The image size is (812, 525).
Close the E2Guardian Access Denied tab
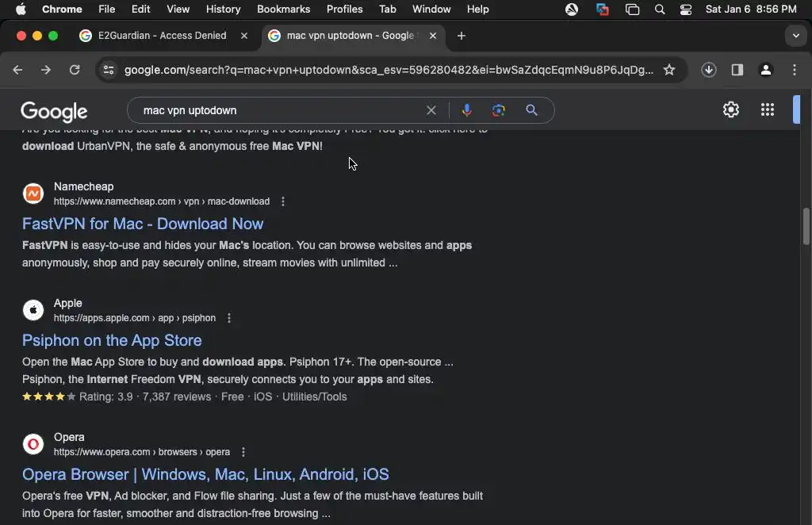tap(244, 36)
